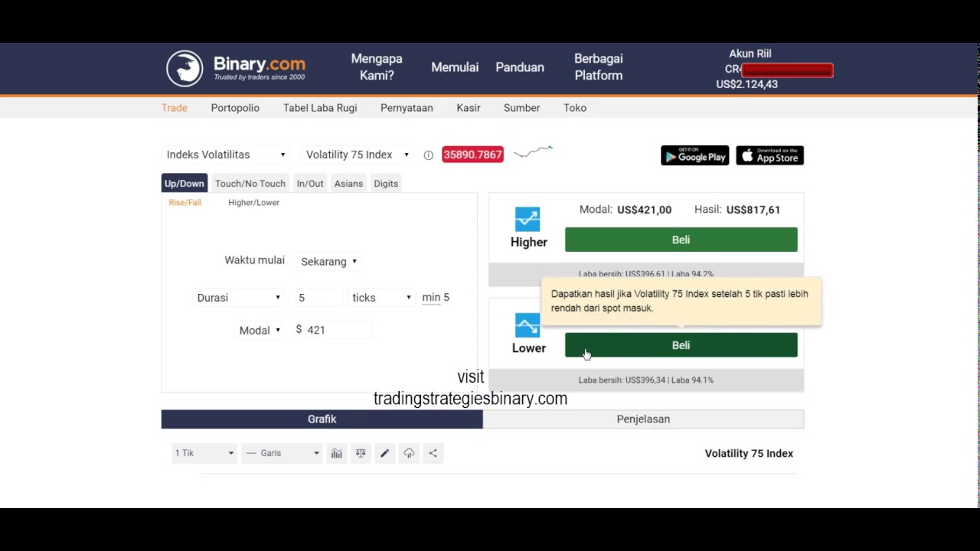
Task: Open the info icon beside Volatility 75 Index
Action: (x=428, y=155)
